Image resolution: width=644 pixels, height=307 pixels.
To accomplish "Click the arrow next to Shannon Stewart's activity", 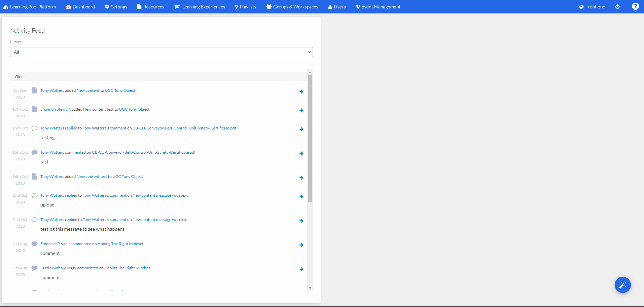I will coord(301,110).
